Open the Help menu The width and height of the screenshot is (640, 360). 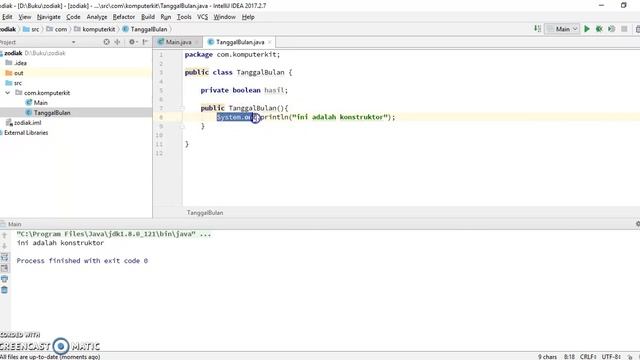point(248,17)
